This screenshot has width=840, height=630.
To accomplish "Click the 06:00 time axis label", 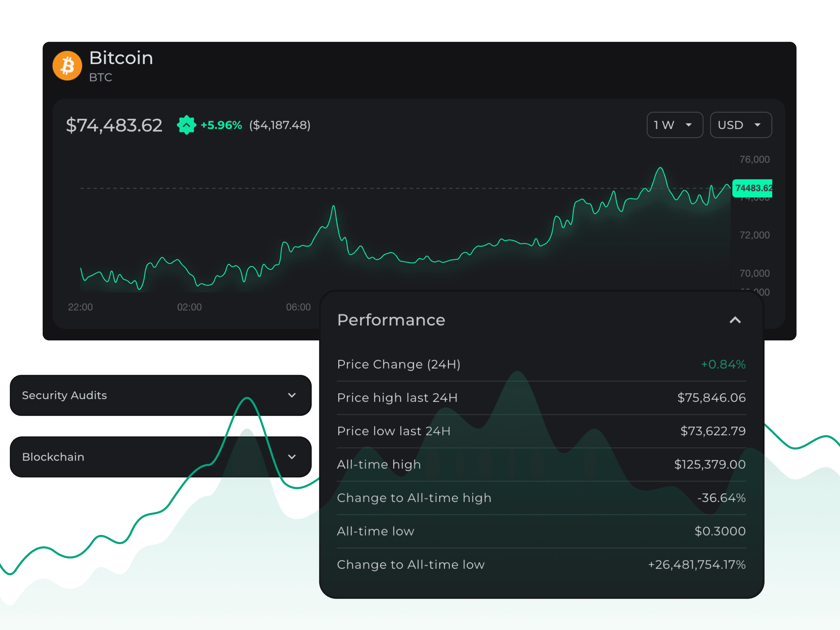I will (x=298, y=307).
